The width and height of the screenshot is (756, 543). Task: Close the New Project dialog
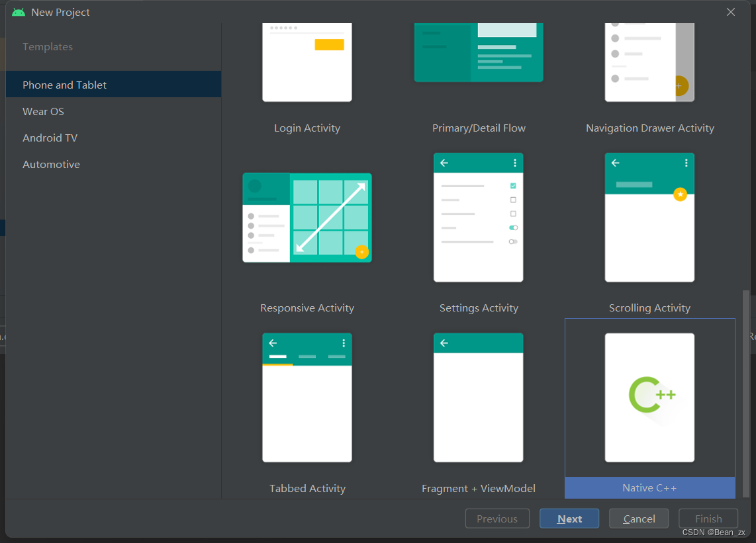(x=731, y=12)
